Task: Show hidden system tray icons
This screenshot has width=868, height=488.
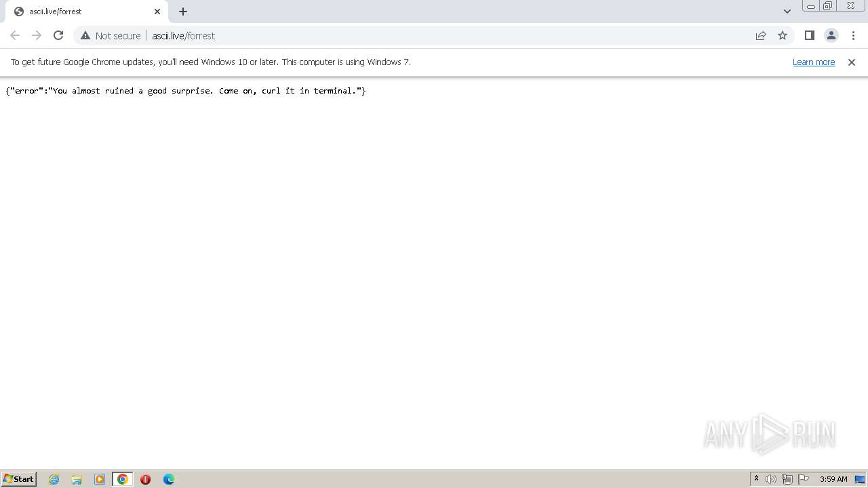Action: coord(756,479)
